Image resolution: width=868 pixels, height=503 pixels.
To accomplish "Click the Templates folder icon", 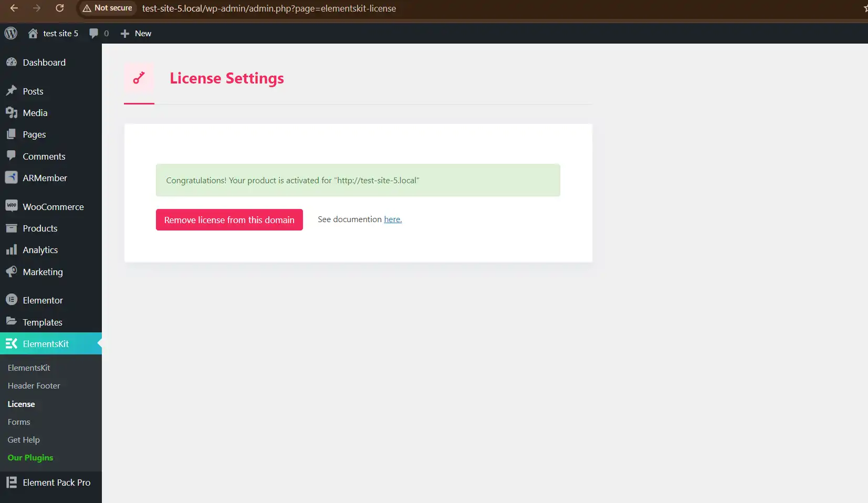I will 11,321.
